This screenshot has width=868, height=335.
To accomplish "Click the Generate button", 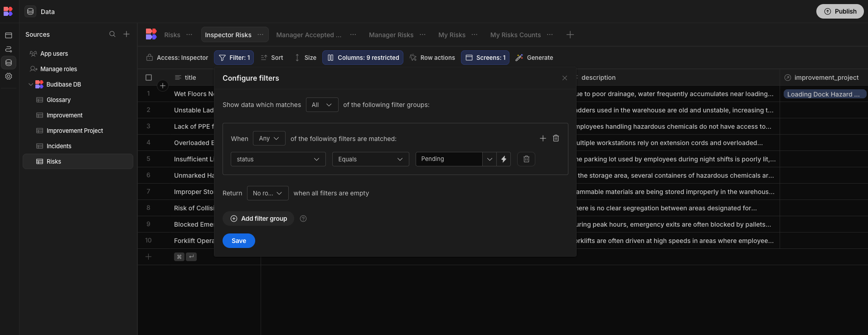I will 534,58.
